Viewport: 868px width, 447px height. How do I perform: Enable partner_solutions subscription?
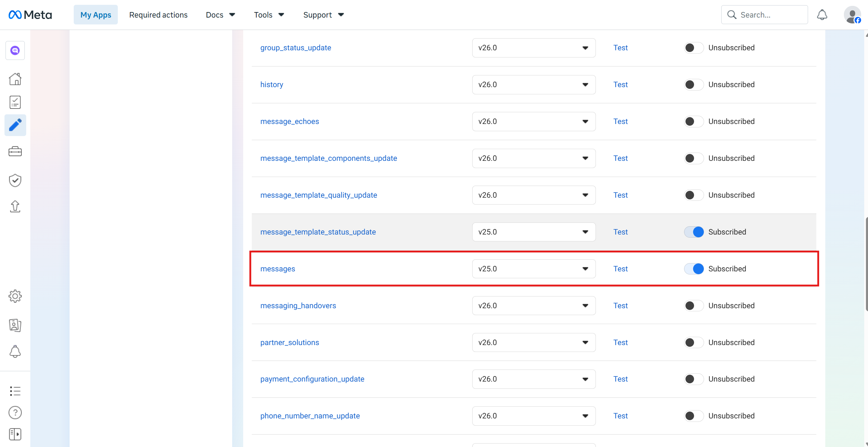pyautogui.click(x=694, y=343)
